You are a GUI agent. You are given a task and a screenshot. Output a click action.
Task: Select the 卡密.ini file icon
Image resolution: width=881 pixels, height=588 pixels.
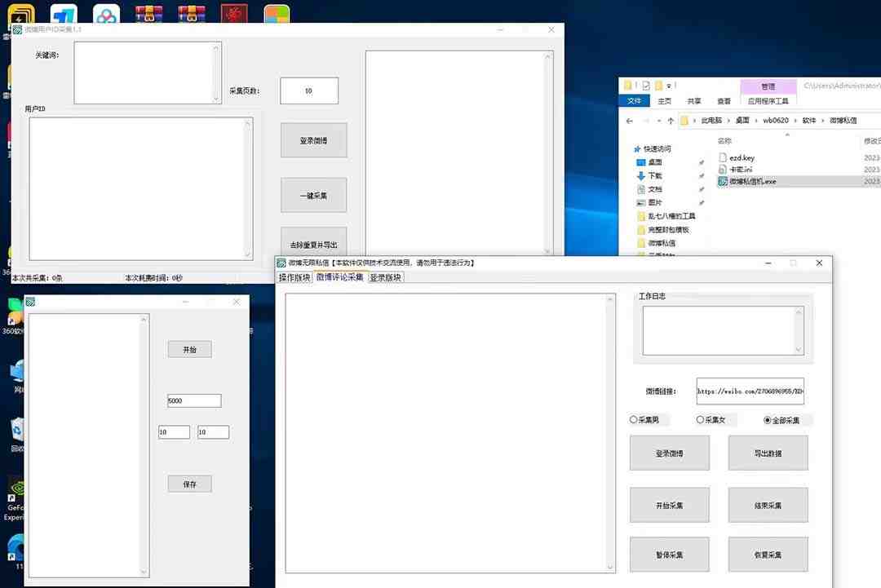click(x=723, y=169)
